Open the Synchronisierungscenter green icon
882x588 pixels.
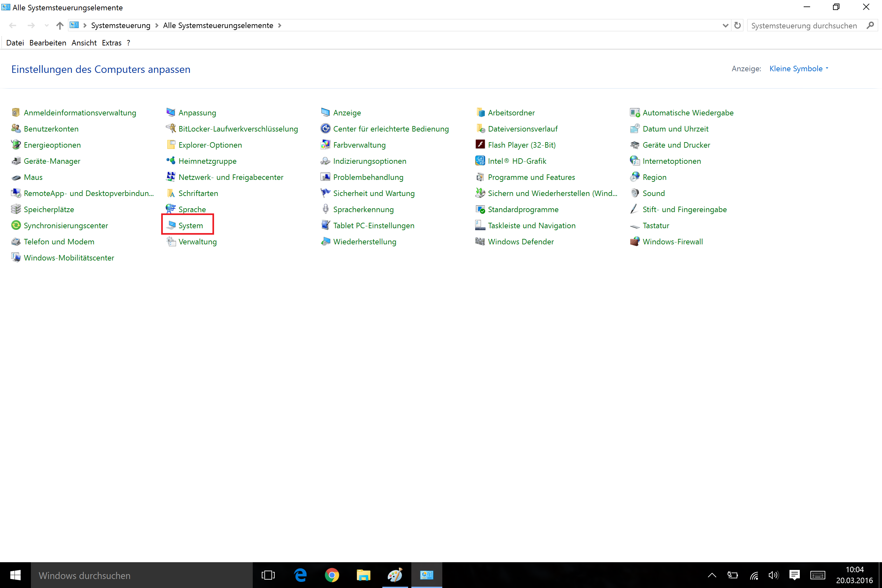16,225
